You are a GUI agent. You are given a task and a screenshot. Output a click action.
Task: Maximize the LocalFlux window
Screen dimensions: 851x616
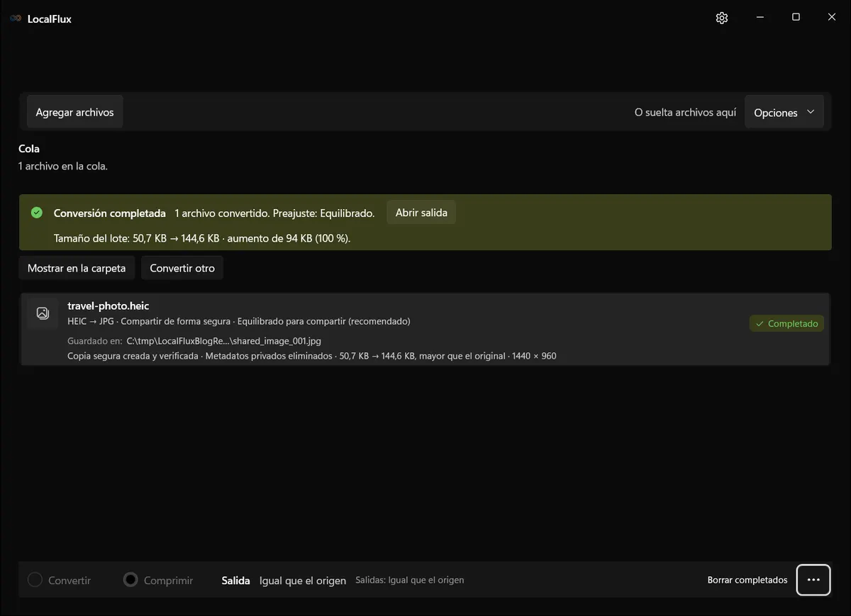pos(796,18)
